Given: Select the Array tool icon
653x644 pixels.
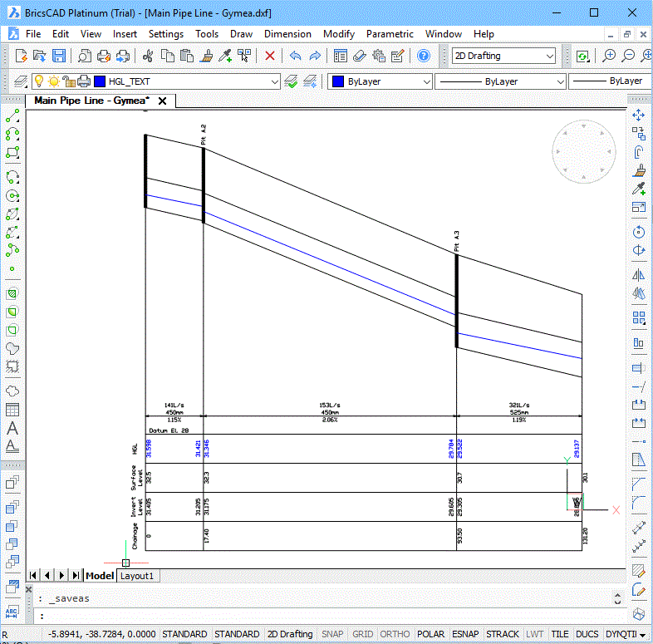Looking at the screenshot, I should point(638,317).
